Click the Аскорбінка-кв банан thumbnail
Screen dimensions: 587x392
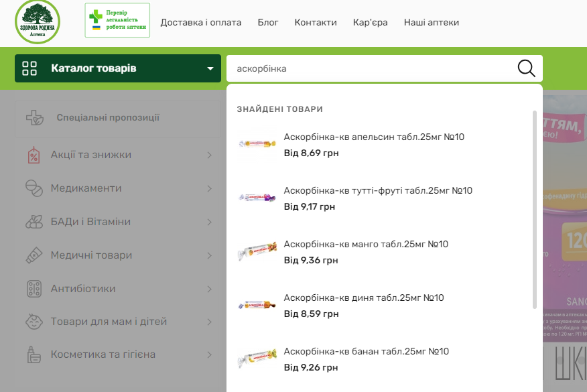[257, 356]
